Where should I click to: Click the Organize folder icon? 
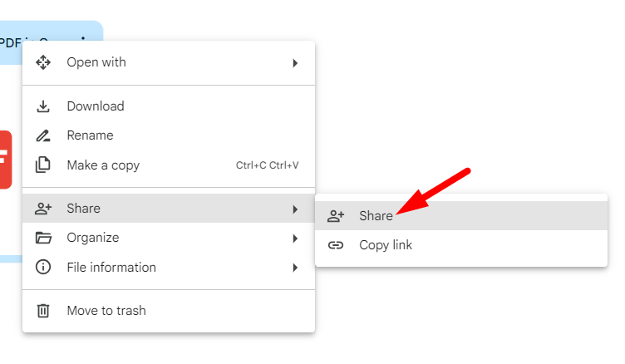click(43, 239)
